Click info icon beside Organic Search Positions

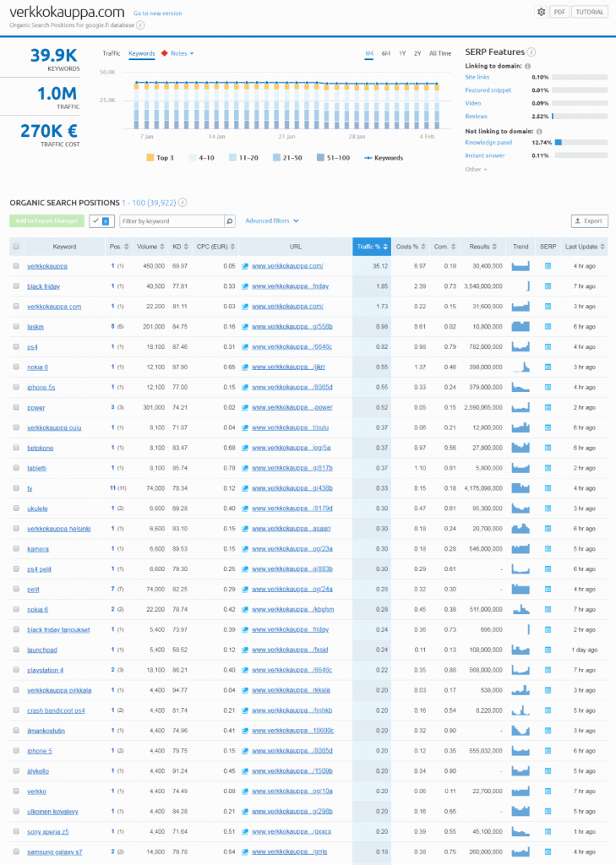click(183, 203)
